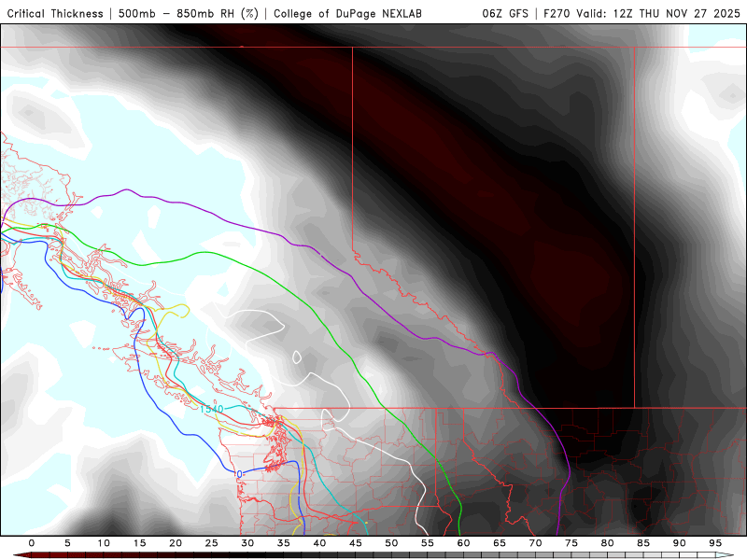Click the '30' label on the color scale
This screenshot has height=560, width=747.
247,543
